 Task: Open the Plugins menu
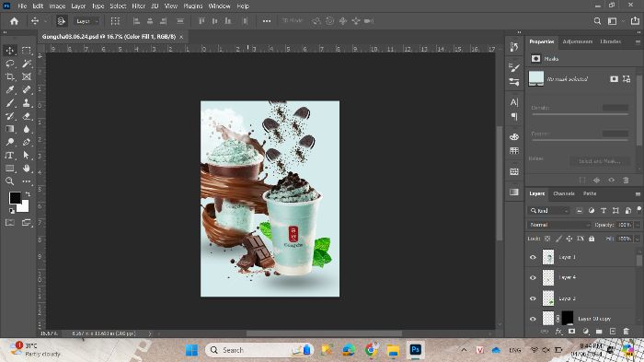[x=193, y=6]
